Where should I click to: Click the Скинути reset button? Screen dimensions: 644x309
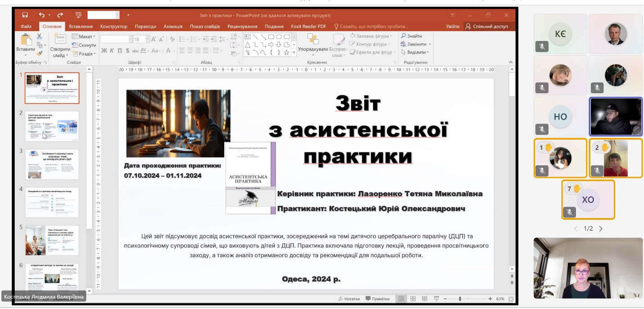[84, 45]
